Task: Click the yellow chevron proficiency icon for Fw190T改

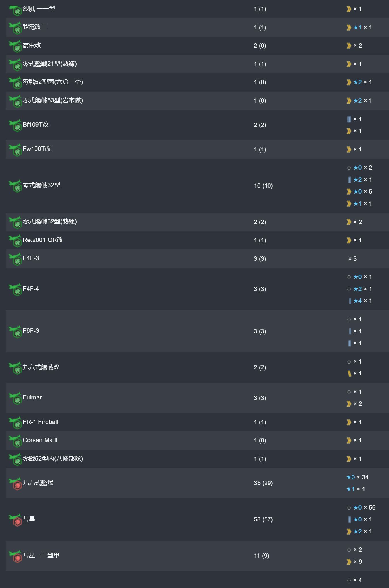Action: tap(349, 149)
